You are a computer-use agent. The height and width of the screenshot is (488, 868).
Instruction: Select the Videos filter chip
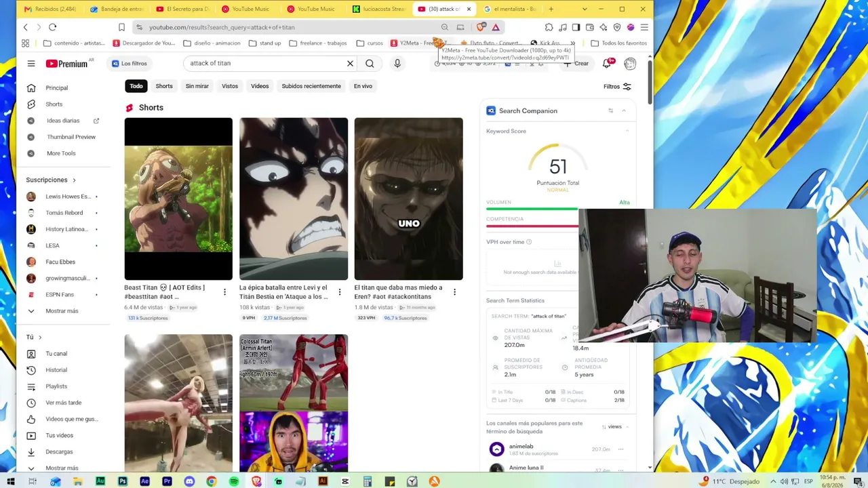coord(260,86)
